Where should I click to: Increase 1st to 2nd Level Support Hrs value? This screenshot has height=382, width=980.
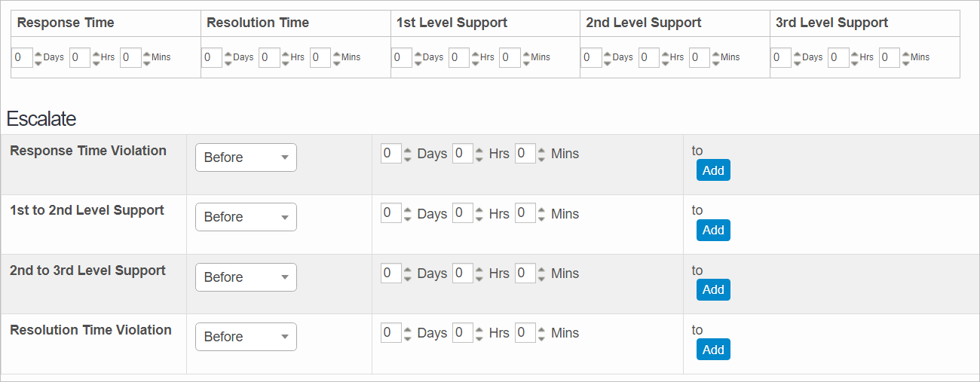(x=479, y=209)
